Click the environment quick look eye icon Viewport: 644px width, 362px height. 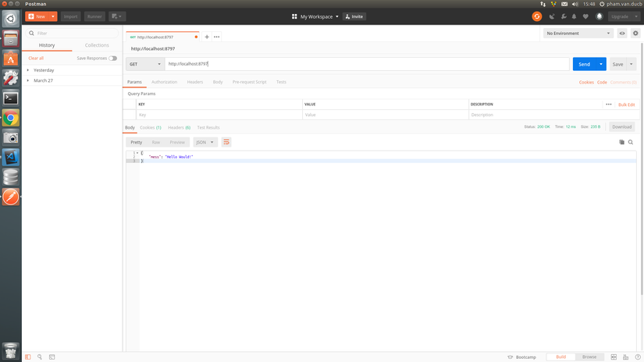(x=622, y=34)
